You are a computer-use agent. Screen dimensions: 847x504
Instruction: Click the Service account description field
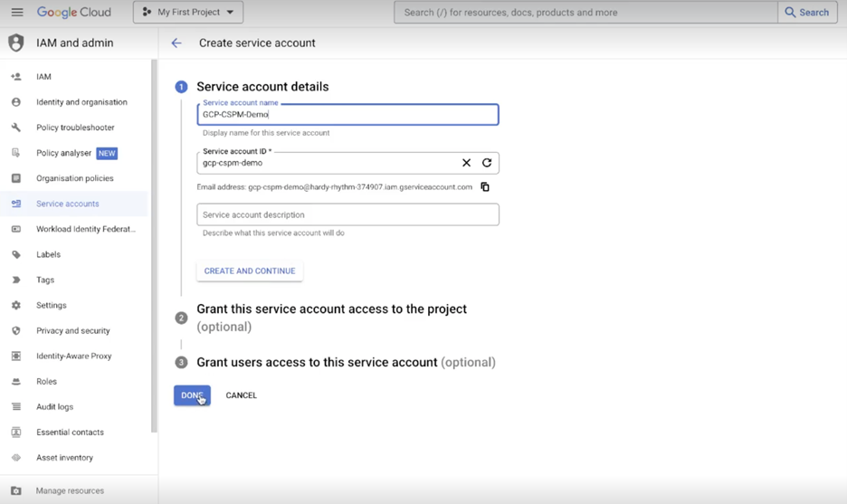tap(347, 214)
